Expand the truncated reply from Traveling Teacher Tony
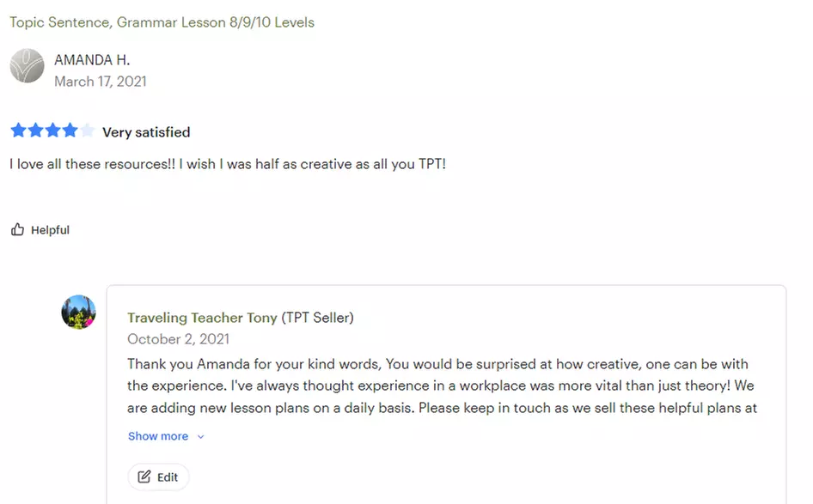This screenshot has height=504, width=813. 158,436
